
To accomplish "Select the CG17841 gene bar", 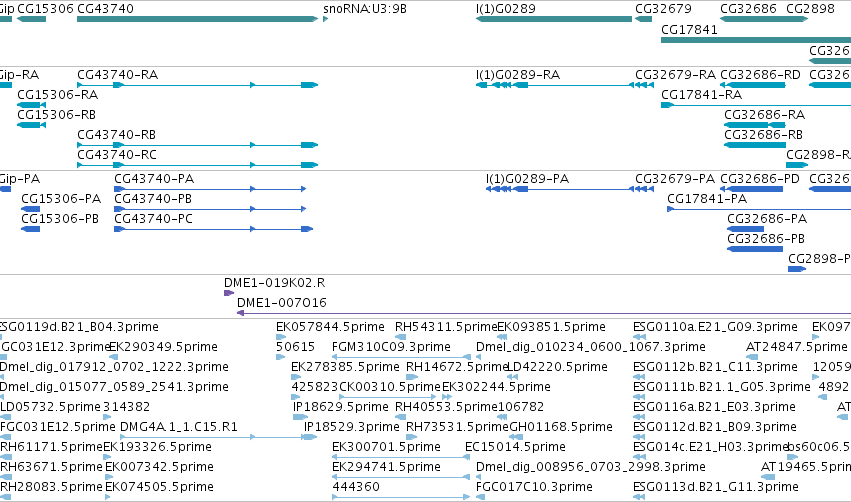I will (756, 40).
